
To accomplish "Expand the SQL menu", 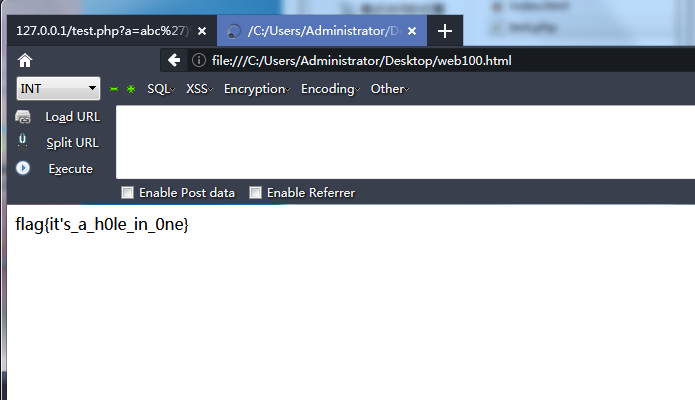I will point(160,89).
